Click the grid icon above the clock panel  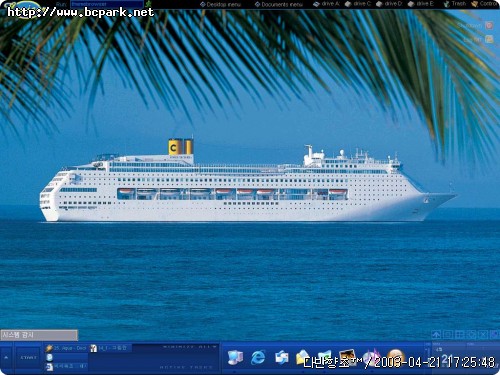460,334
